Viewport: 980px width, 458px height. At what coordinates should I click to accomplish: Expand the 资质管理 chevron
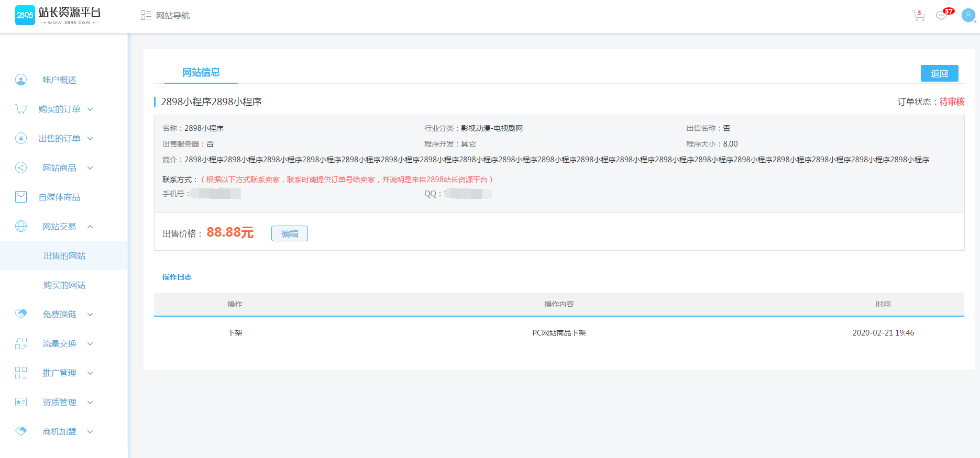tap(90, 403)
